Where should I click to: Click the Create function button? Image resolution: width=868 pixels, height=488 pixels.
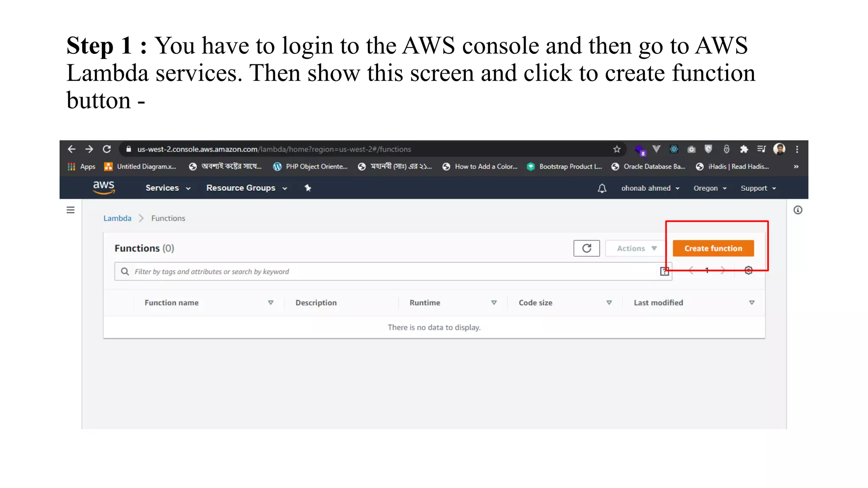click(713, 248)
